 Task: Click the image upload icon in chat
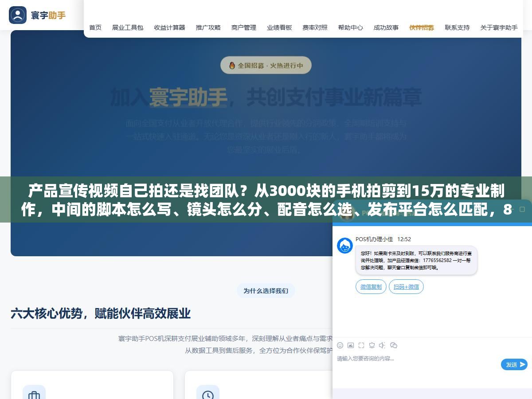coord(351,345)
